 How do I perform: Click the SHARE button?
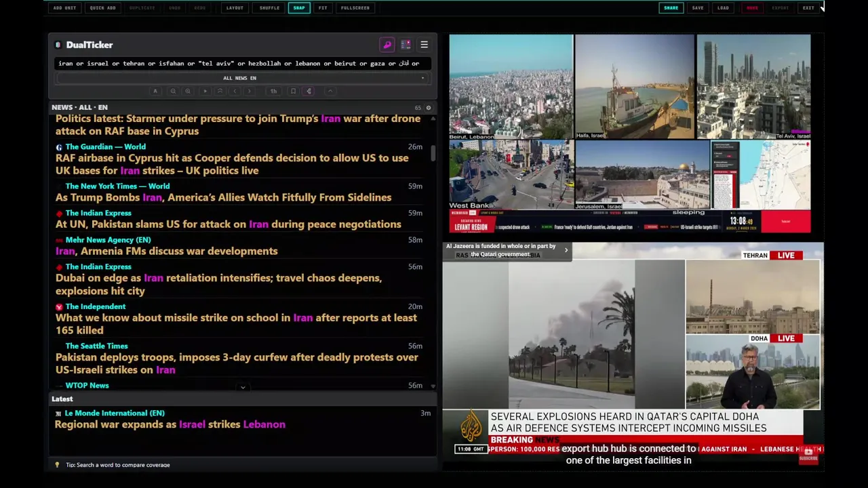[x=671, y=8]
